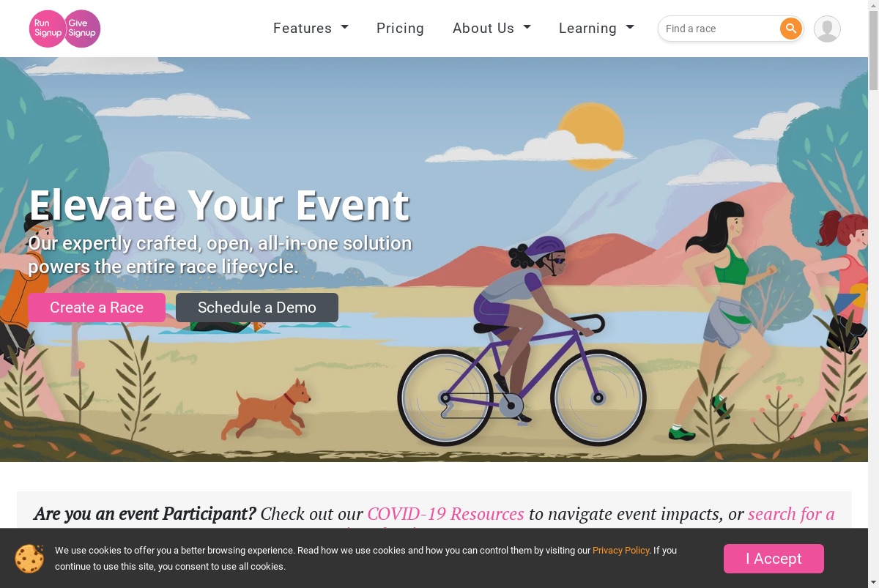Expand the Learning dropdown

tap(596, 29)
